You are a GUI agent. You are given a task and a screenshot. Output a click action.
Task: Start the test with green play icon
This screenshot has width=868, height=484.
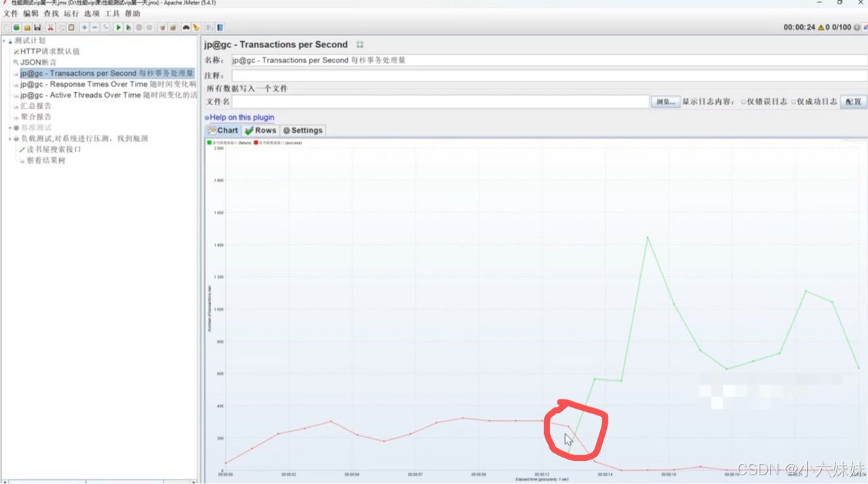pos(118,27)
